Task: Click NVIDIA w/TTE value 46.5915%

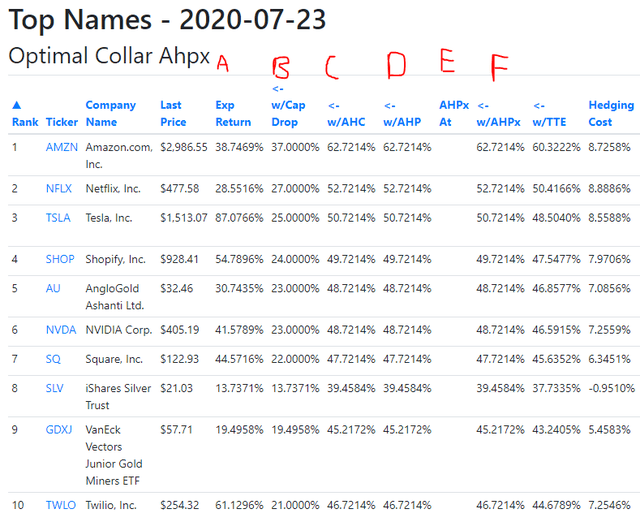Action: tap(556, 330)
